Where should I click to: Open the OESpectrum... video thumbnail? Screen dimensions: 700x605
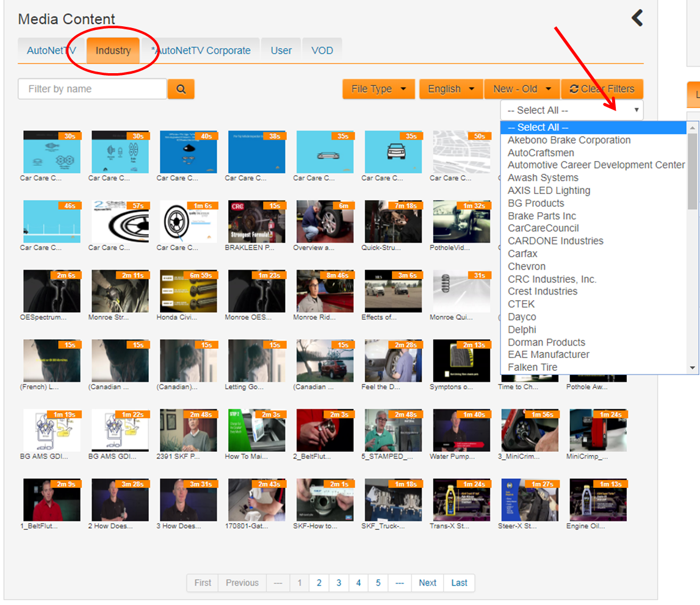52,292
